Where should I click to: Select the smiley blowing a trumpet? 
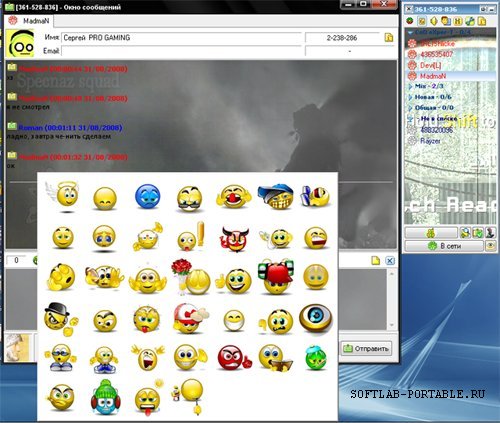click(147, 237)
